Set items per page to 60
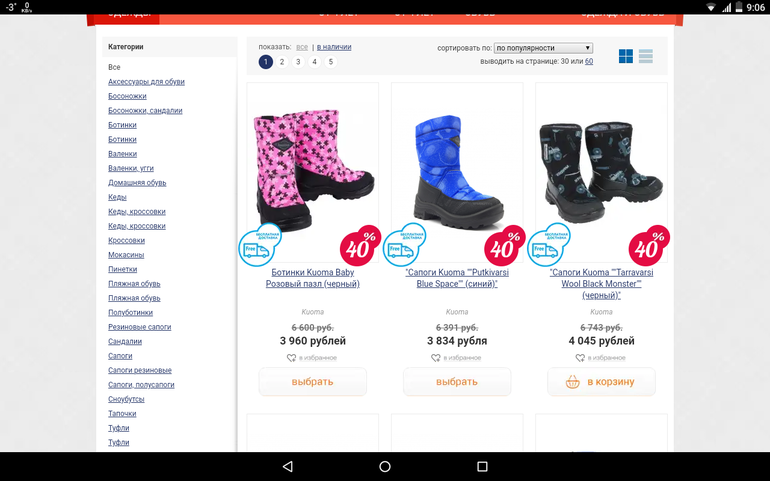 (589, 61)
